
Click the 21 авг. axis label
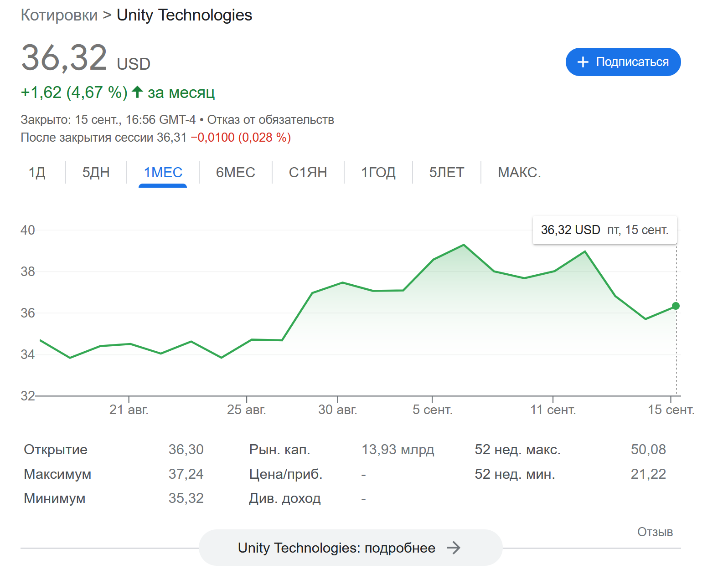click(x=129, y=410)
